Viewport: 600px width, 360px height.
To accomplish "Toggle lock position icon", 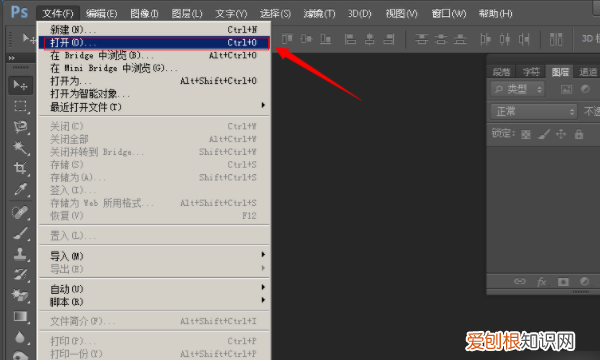I will (561, 134).
